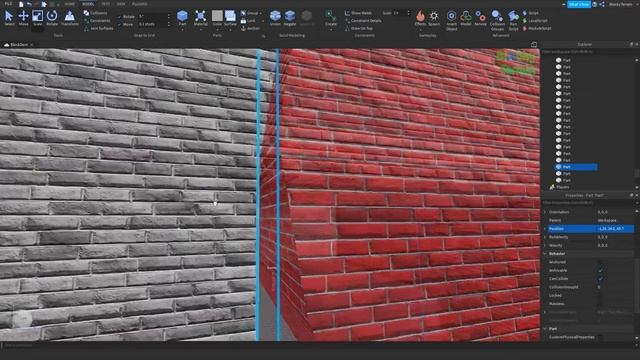Image resolution: width=640 pixels, height=360 pixels.
Task: Click the CollisionGroupId value field
Action: [615, 287]
